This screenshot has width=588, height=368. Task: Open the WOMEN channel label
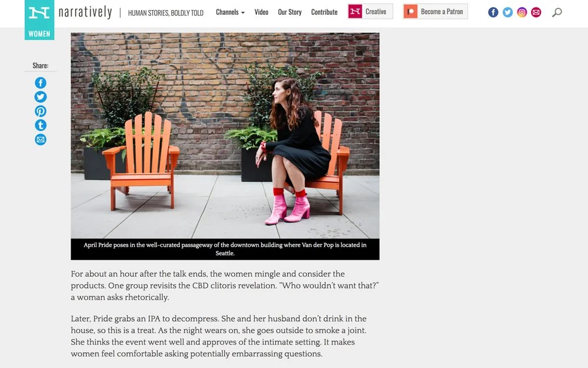click(x=39, y=34)
